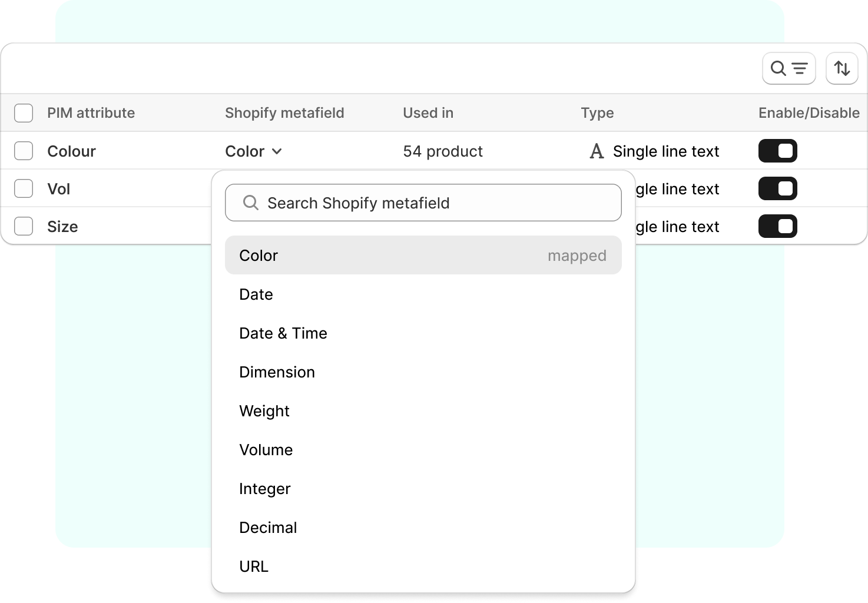Select the Vol row checkbox
This screenshot has height=603, width=868.
pos(24,189)
